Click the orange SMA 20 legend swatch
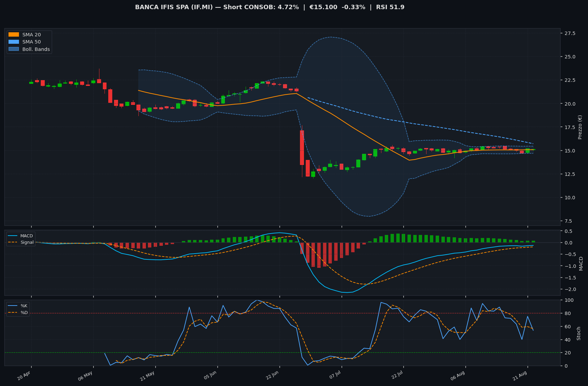 click(x=14, y=35)
